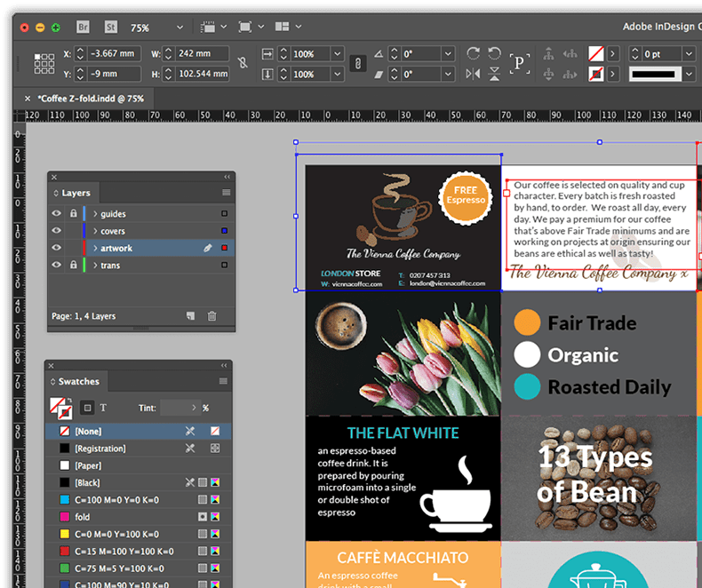Select the Layers panel tab
Image resolution: width=702 pixels, height=588 pixels.
point(74,193)
